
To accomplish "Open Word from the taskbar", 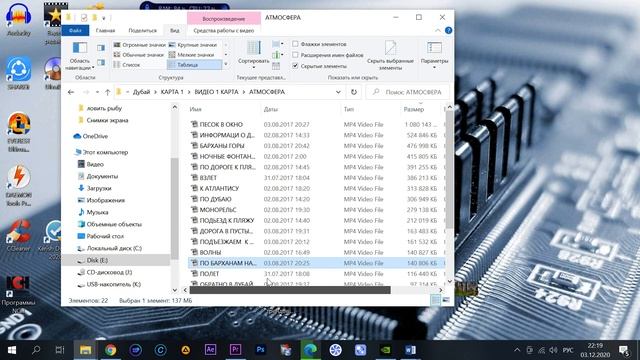I will click(x=411, y=350).
